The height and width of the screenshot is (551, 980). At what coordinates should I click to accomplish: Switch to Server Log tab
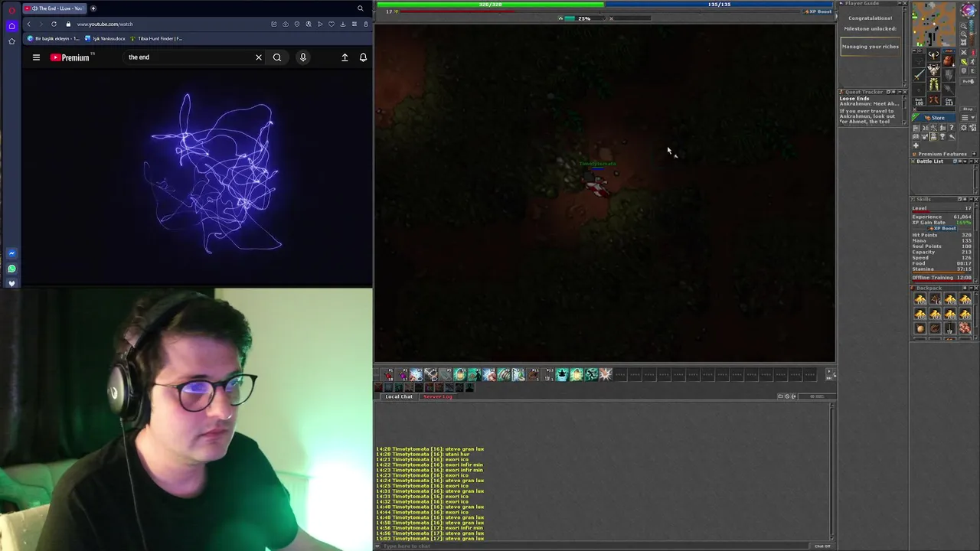[x=437, y=396]
